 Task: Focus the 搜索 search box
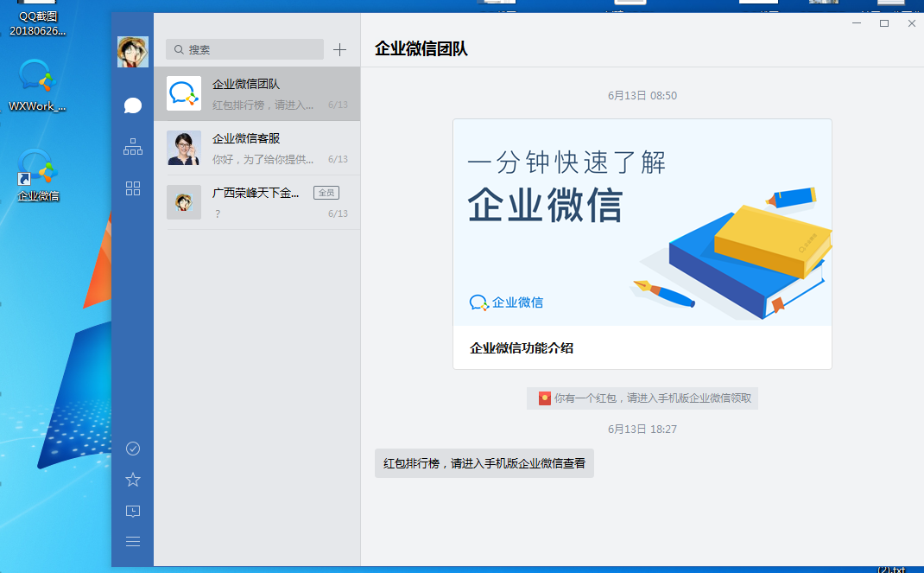pyautogui.click(x=244, y=49)
